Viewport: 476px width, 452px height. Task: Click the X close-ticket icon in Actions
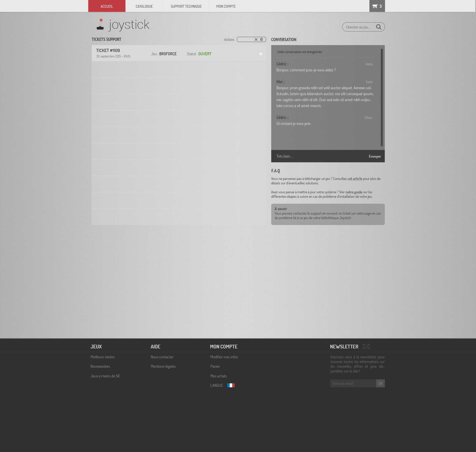tap(256, 39)
